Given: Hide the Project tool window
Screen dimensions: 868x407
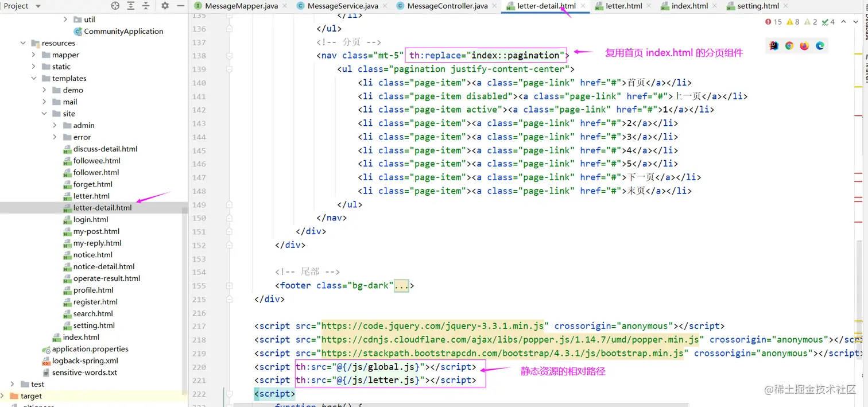Looking at the screenshot, I should point(180,6).
